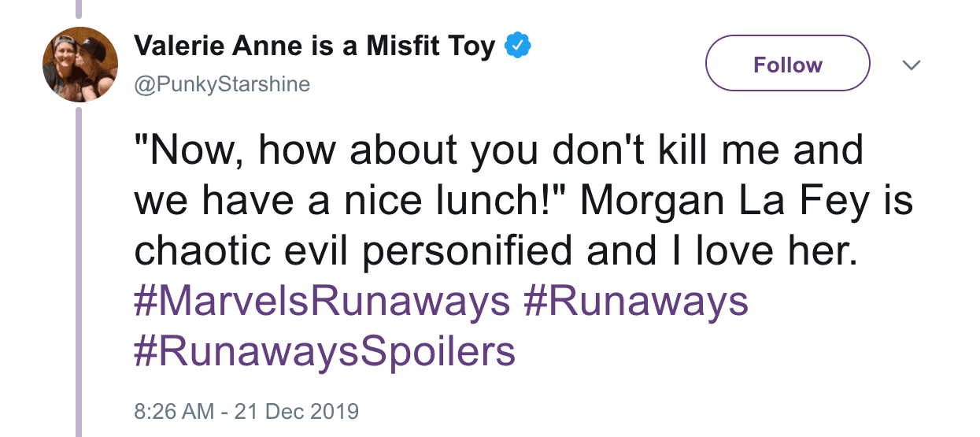The height and width of the screenshot is (437, 980).
Task: Click display name Valerie Anne is a Misfit Toy
Action: [x=315, y=47]
